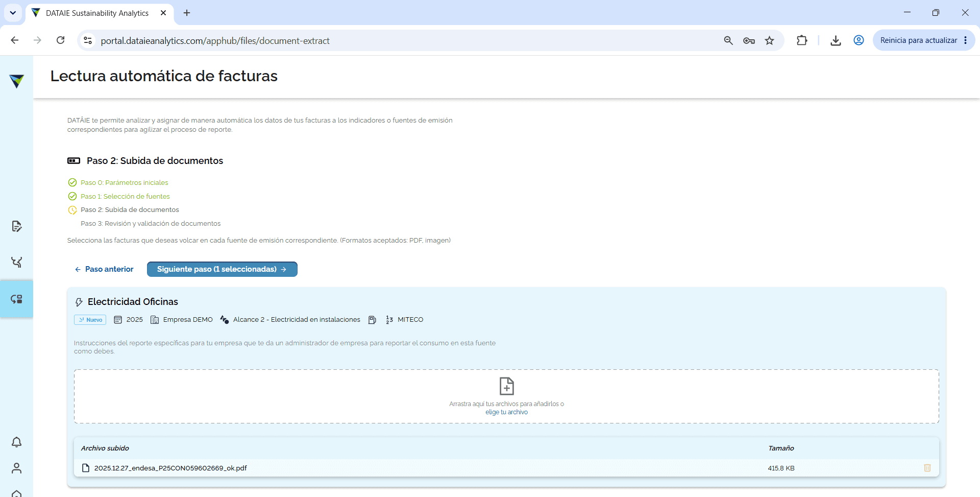This screenshot has height=497, width=980.
Task: Click the Paso 1 green check icon
Action: coord(72,196)
